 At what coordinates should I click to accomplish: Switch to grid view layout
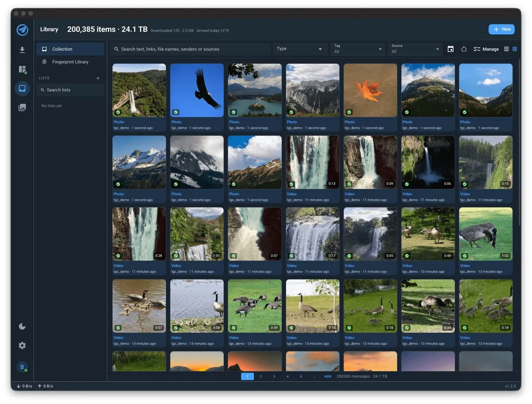[515, 49]
